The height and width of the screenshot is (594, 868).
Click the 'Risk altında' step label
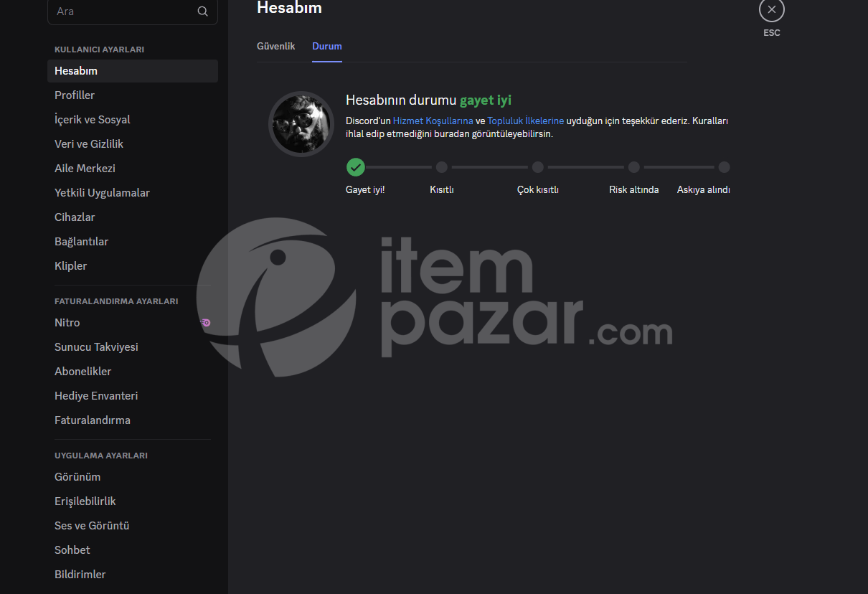(634, 190)
